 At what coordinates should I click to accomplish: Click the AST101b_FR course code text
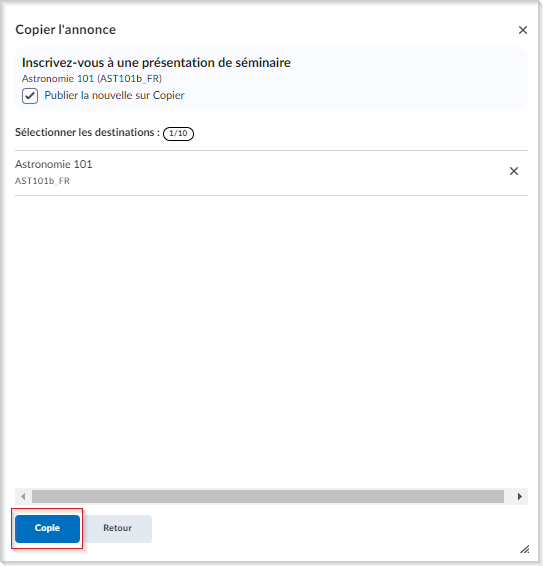(x=42, y=180)
